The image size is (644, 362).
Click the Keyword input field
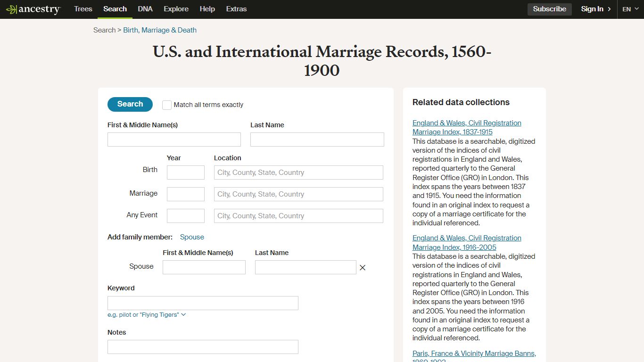[x=203, y=303]
